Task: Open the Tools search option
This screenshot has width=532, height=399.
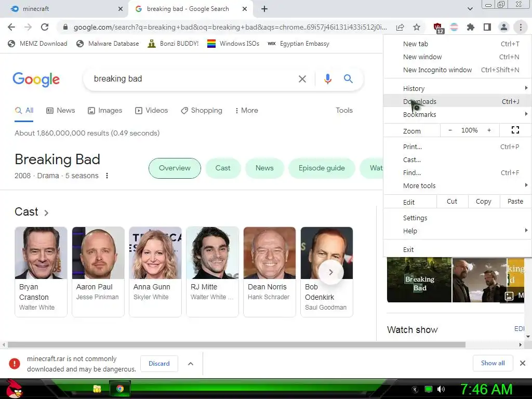Action: [x=344, y=110]
